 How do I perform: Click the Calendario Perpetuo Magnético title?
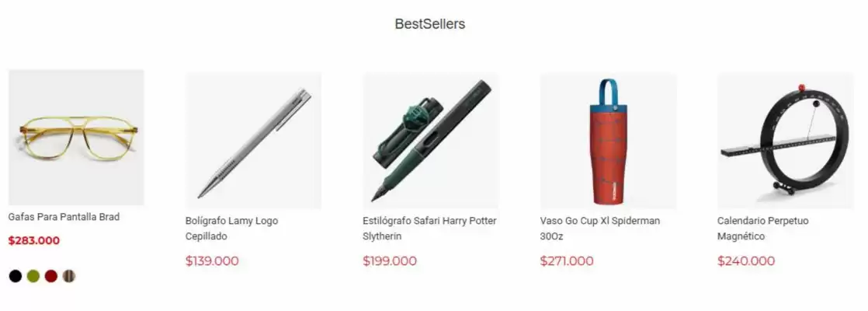click(x=763, y=229)
